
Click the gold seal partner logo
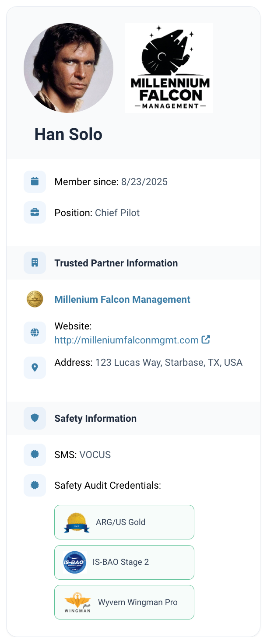(35, 299)
